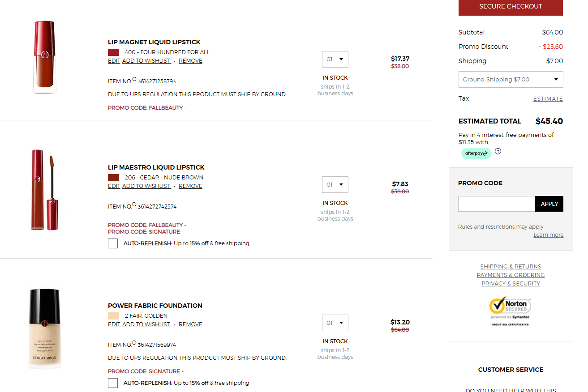Click the 2 Fair Golden shade swatch

pyautogui.click(x=113, y=316)
